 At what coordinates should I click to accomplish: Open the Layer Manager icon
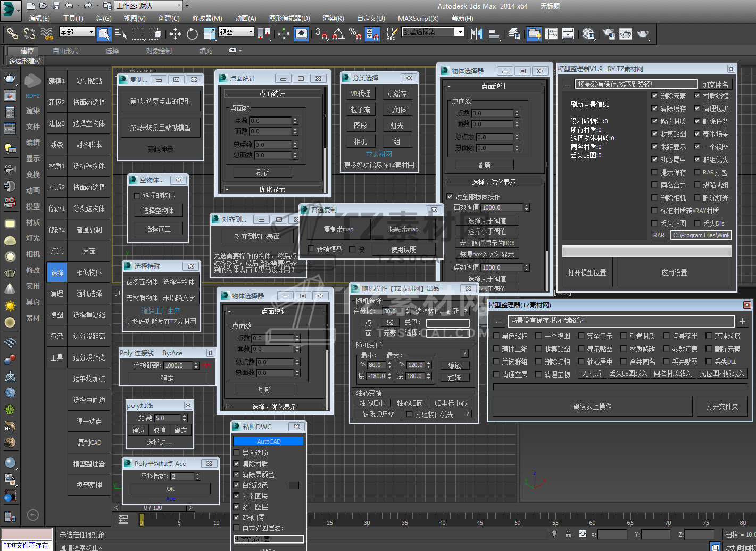point(514,34)
